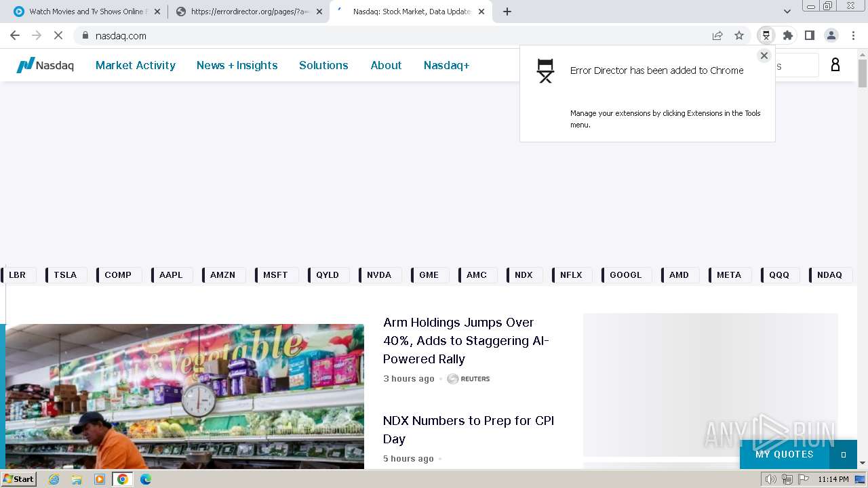Click the share page icon in the address bar
Image resolution: width=868 pixels, height=488 pixels.
pos(717,35)
